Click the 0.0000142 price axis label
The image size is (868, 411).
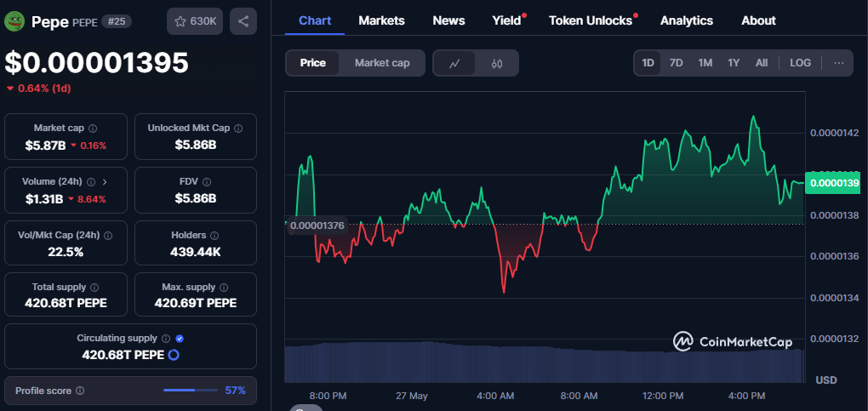pos(835,133)
